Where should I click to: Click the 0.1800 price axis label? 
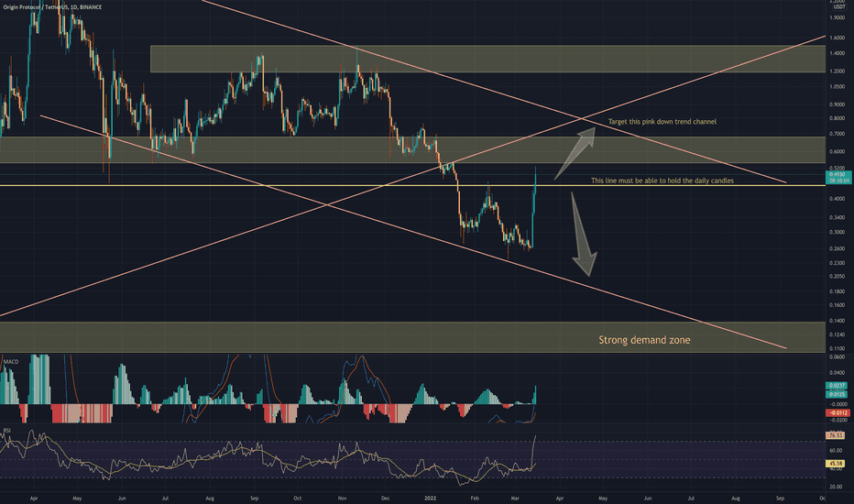(838, 291)
